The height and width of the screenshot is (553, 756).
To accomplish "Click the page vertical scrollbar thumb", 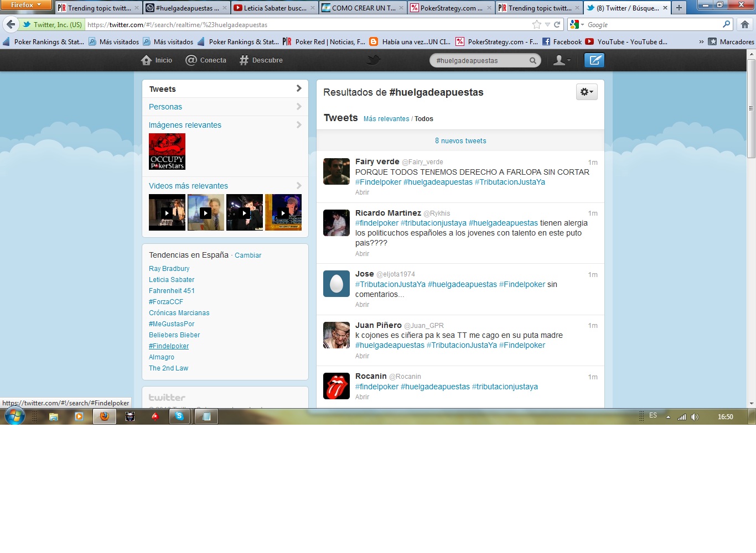I will tap(751, 109).
